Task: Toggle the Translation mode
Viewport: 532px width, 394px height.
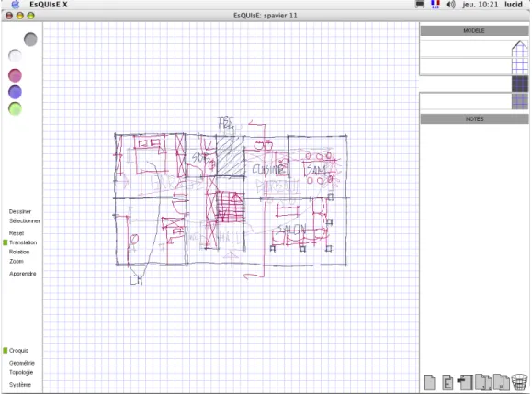Action: click(23, 242)
